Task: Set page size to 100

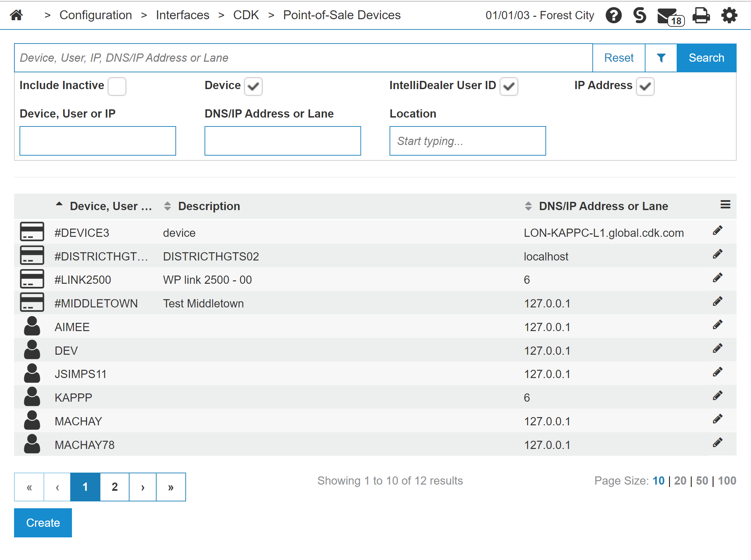Action: [x=727, y=480]
